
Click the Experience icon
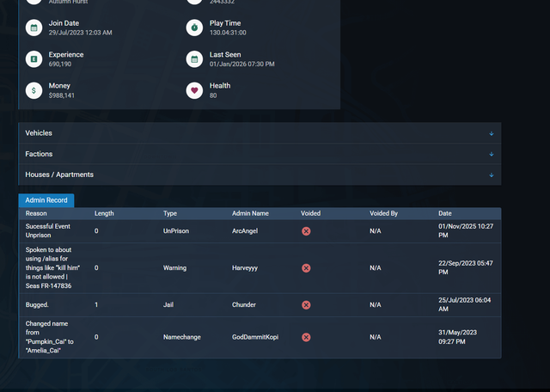[x=34, y=59]
